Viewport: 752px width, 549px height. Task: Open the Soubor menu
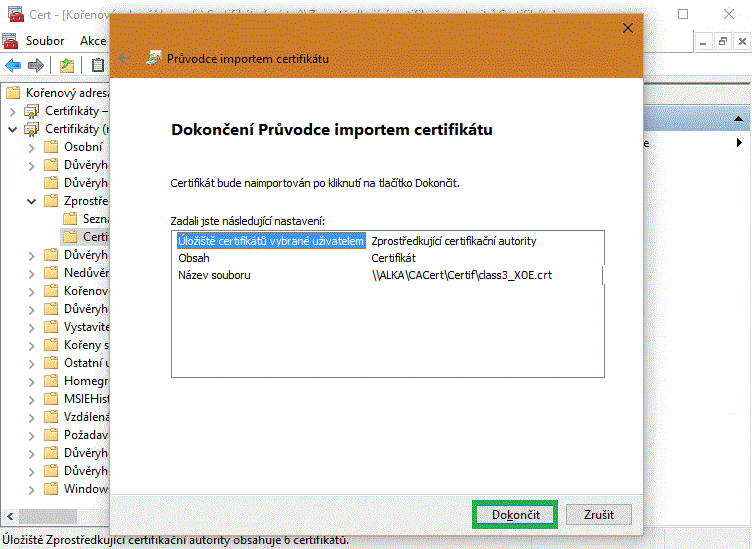(x=45, y=41)
